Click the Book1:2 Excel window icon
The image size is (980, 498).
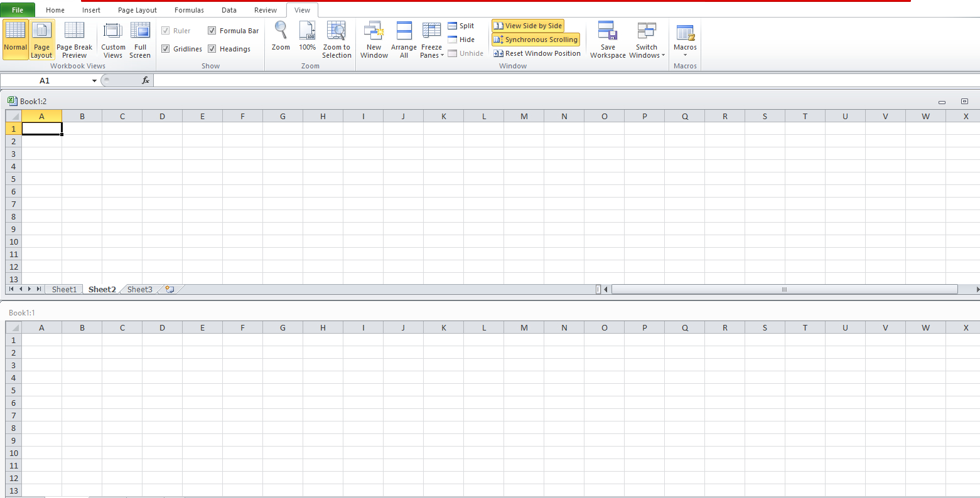12,100
